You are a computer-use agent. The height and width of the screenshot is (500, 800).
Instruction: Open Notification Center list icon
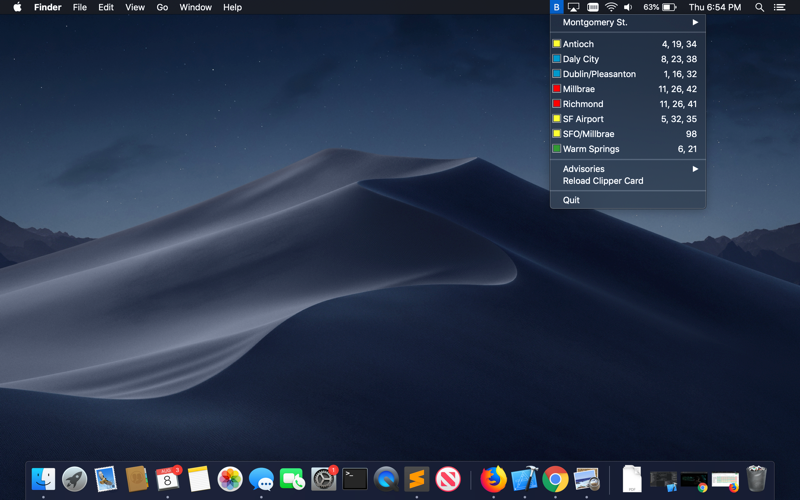[x=780, y=7]
